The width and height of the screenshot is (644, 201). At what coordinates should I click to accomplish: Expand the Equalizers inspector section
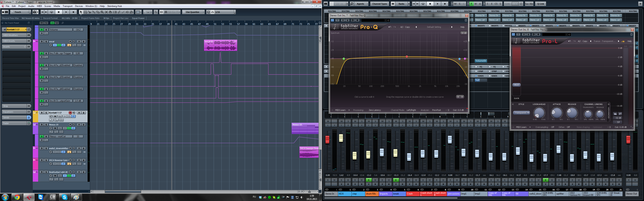16,112
